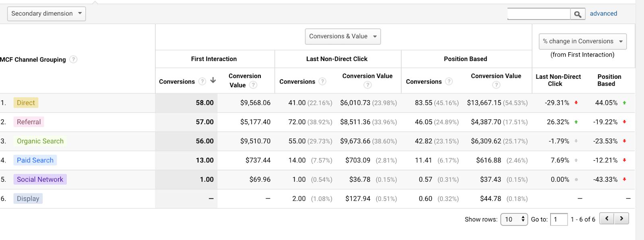Select the $737.44 Paid Search value
The image size is (644, 240).
coord(258,160)
